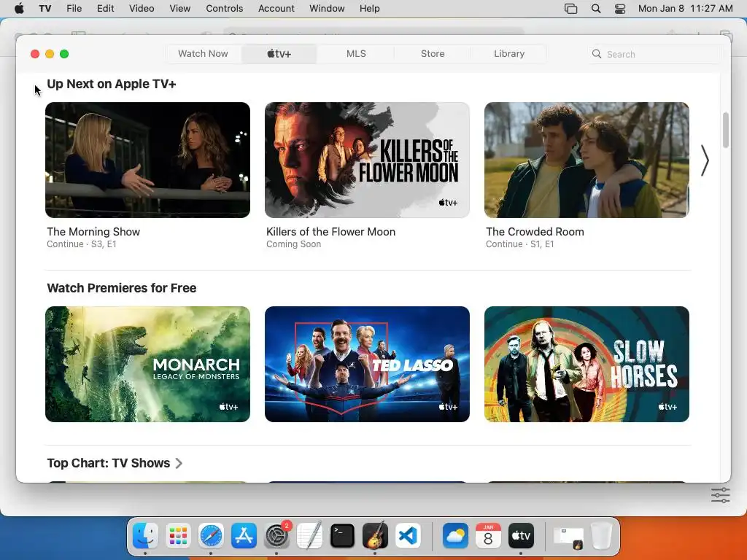This screenshot has width=747, height=560.
Task: Open the Trash from the Dock
Action: click(x=601, y=536)
